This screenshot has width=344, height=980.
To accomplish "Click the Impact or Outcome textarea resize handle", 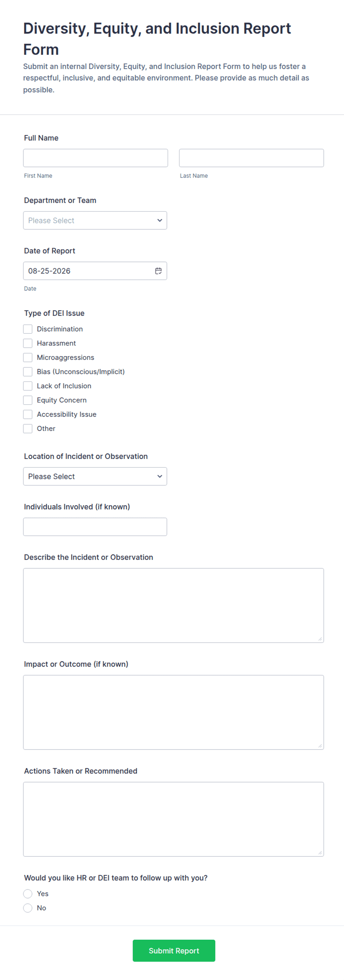I will pos(320,746).
